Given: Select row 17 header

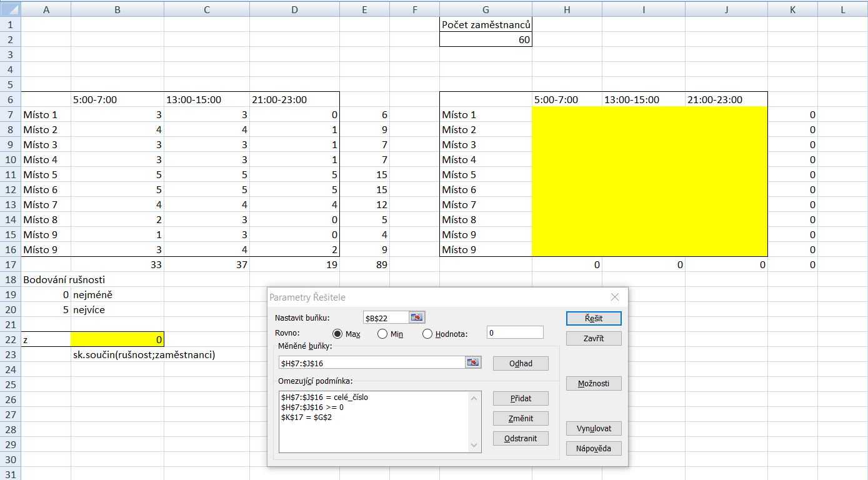Looking at the screenshot, I should (x=10, y=264).
